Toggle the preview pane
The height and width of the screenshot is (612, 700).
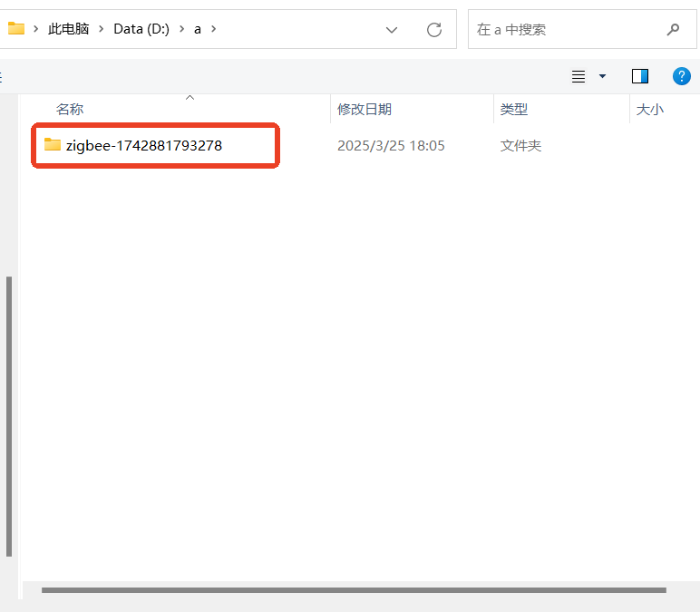point(640,76)
